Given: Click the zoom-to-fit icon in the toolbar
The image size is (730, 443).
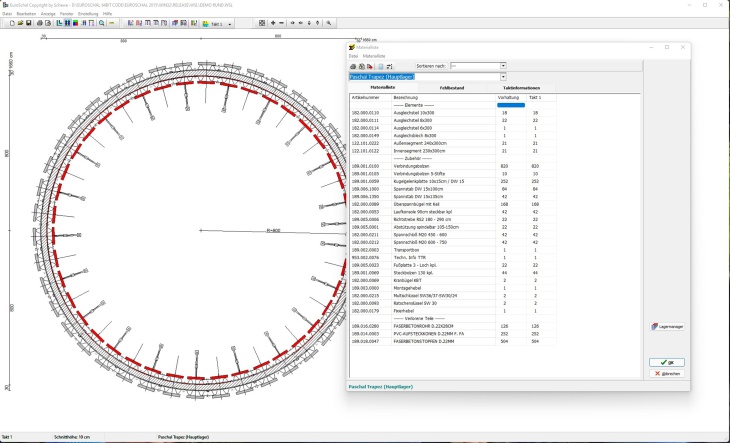Looking at the screenshot, I should (261, 23).
